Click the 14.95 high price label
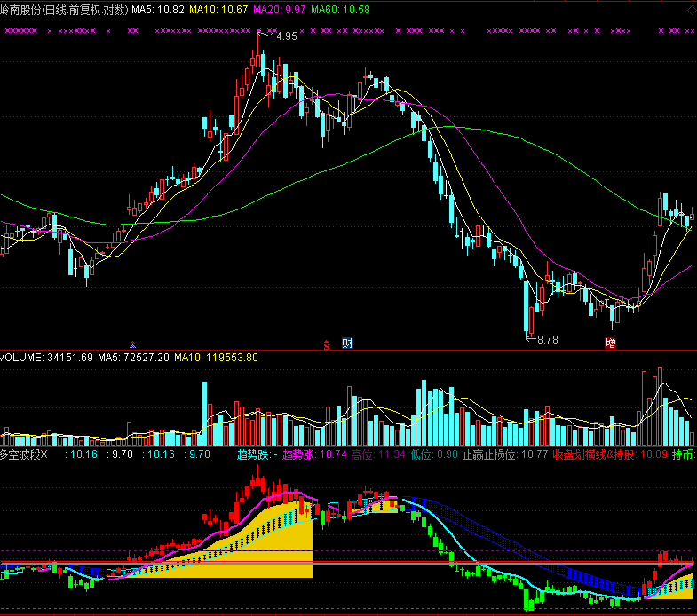This screenshot has width=697, height=616. [x=283, y=36]
